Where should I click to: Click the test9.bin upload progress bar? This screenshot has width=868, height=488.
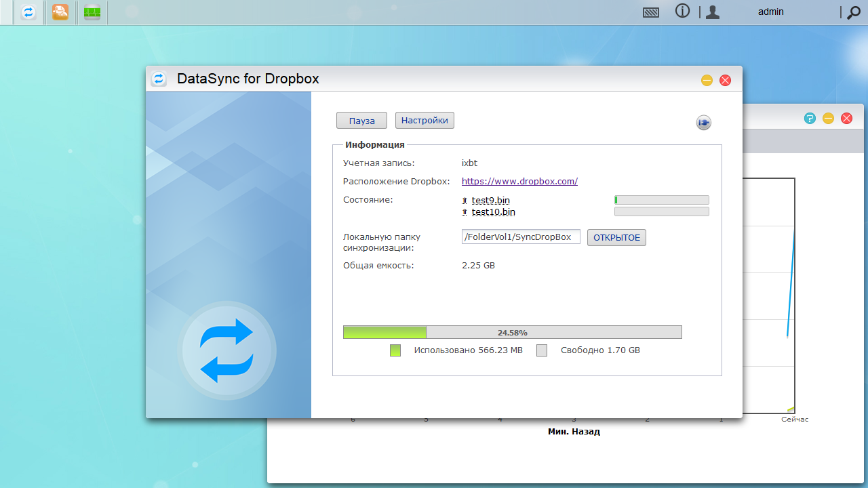point(662,200)
